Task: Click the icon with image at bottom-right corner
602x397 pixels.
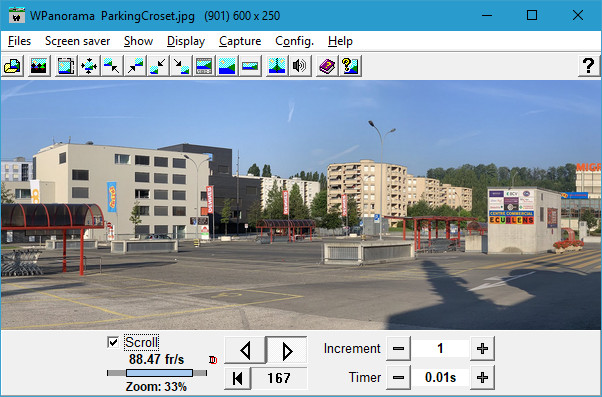Action: (x=181, y=66)
